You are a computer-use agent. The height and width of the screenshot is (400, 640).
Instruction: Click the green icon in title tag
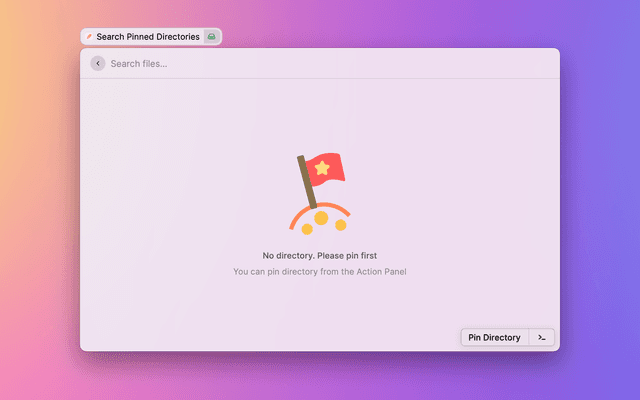click(x=211, y=37)
